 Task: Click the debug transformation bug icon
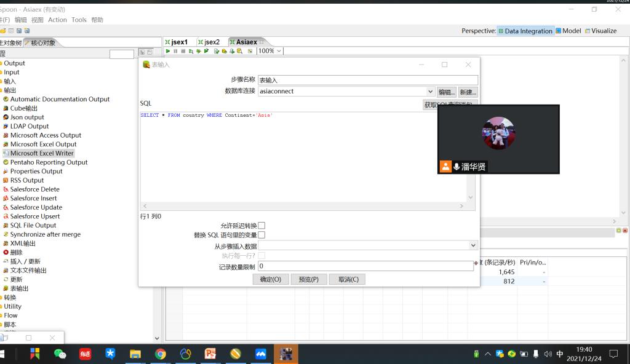199,51
